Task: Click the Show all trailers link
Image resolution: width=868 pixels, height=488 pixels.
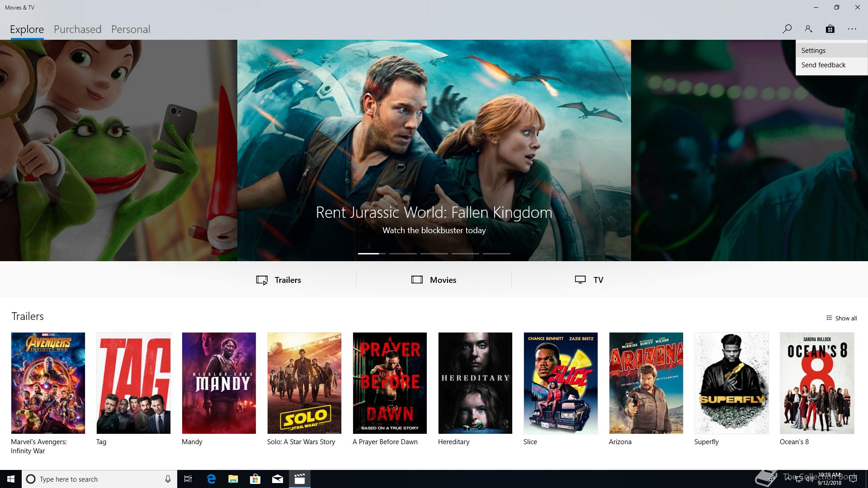Action: pos(841,318)
